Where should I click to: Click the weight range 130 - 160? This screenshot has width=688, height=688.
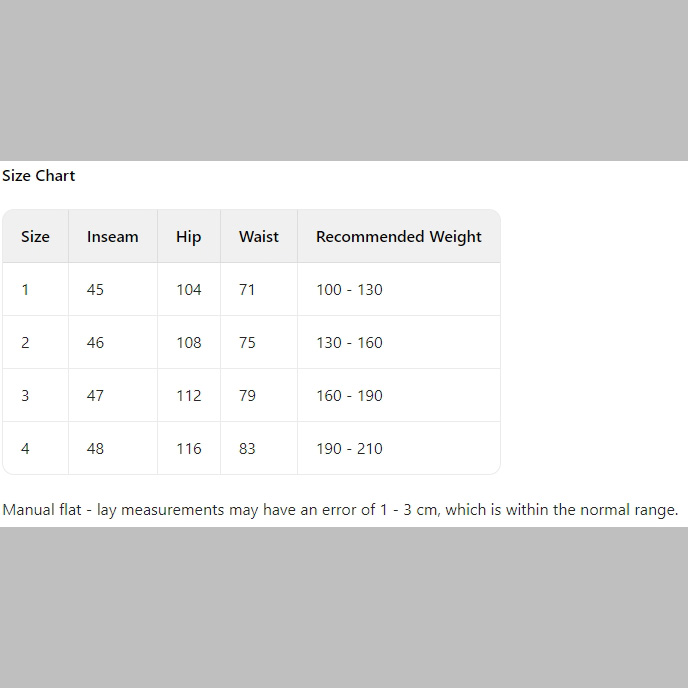[349, 343]
